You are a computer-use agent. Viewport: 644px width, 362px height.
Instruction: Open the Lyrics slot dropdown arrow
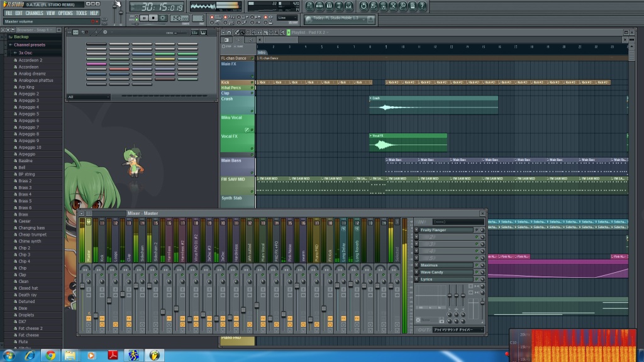416,279
